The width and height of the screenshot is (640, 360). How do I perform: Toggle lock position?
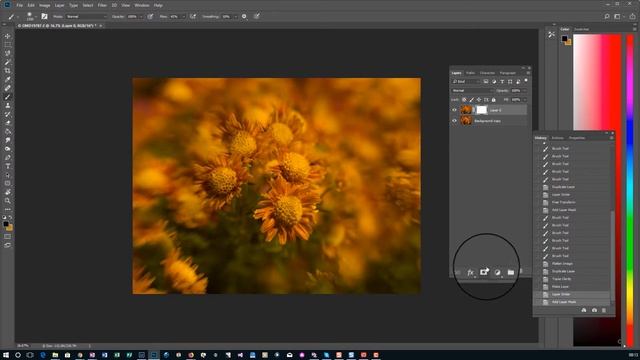[479, 100]
